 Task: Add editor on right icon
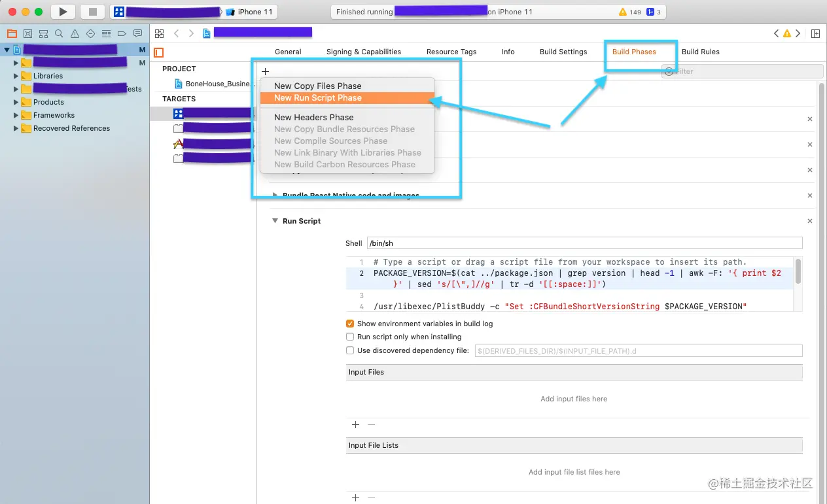point(816,33)
